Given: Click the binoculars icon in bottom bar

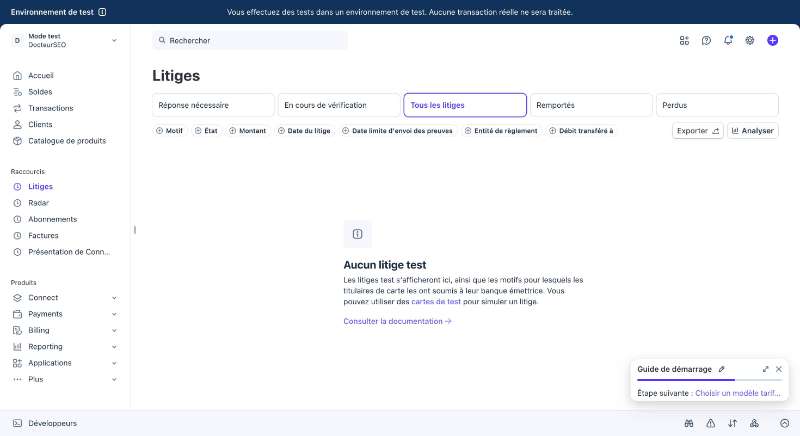Looking at the screenshot, I should (x=689, y=423).
